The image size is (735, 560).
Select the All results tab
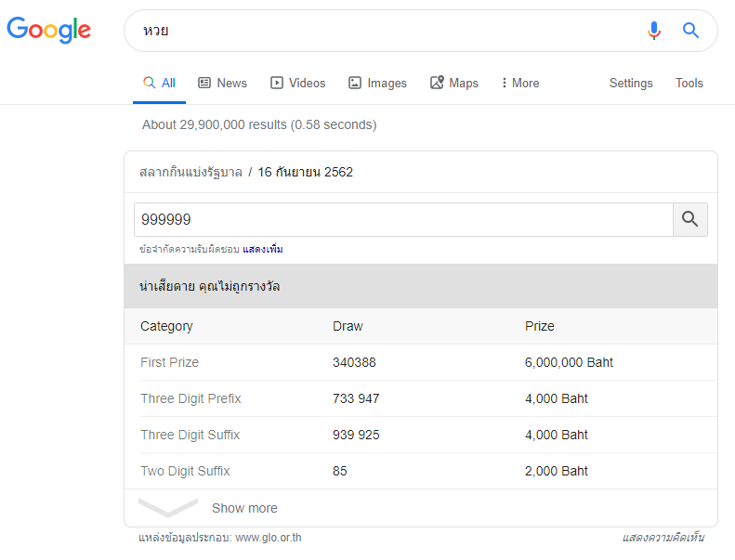tap(159, 83)
